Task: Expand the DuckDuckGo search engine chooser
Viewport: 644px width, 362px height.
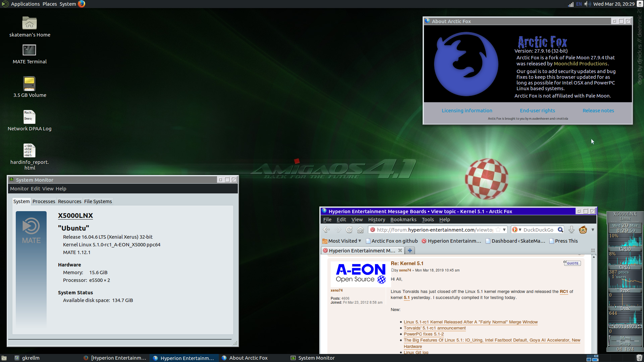Action: 517,230
